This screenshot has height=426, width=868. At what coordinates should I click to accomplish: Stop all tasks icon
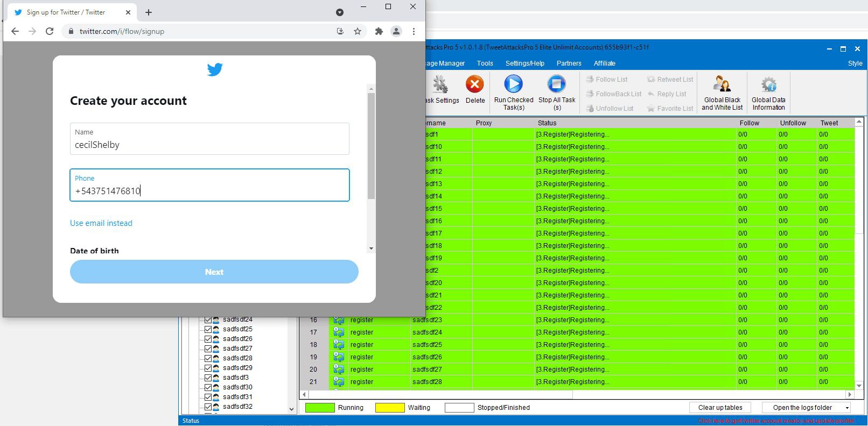(x=556, y=84)
